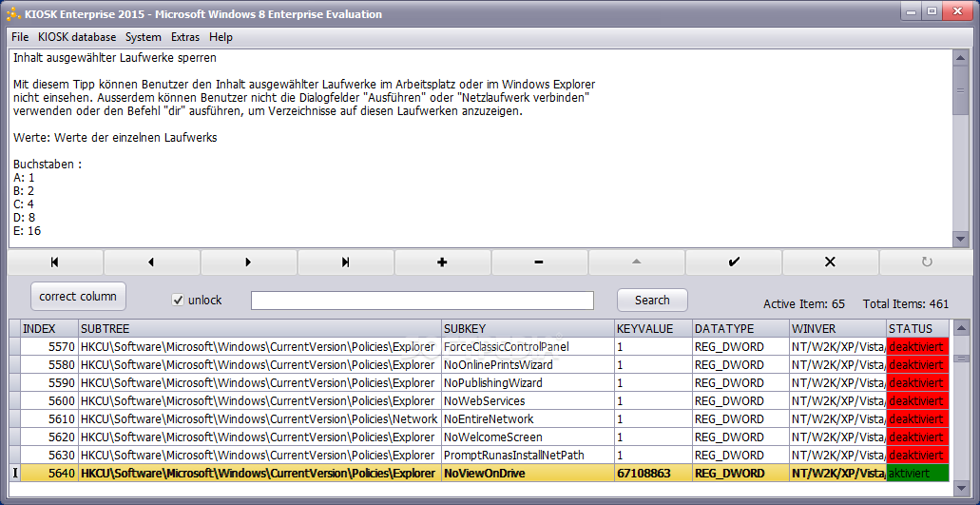Click the table's scroll down arrow

pyautogui.click(x=960, y=491)
